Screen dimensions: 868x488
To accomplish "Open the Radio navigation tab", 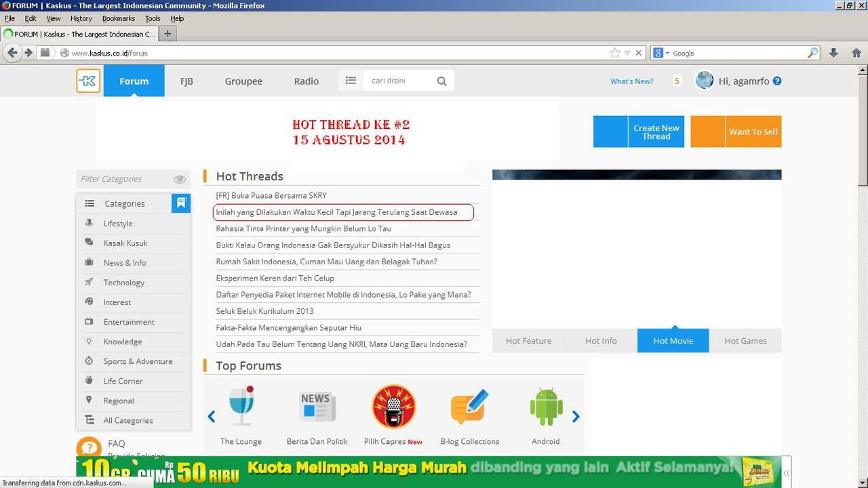I will (x=307, y=81).
